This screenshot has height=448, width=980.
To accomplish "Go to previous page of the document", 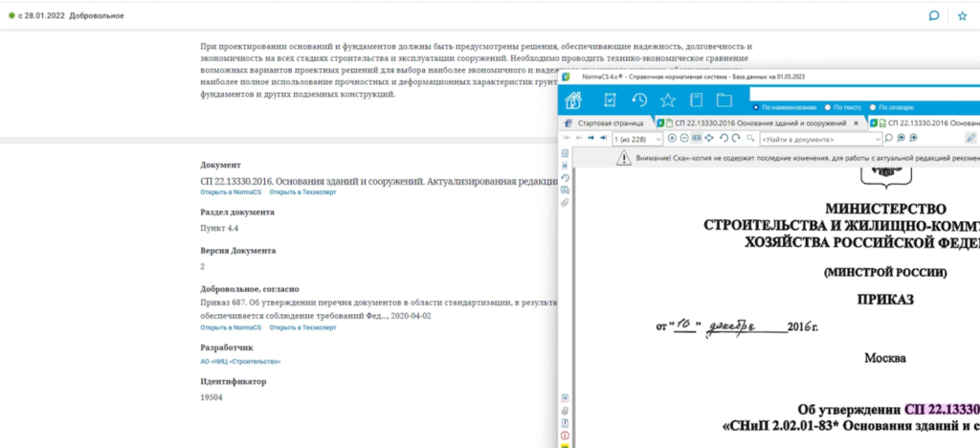I will (579, 138).
